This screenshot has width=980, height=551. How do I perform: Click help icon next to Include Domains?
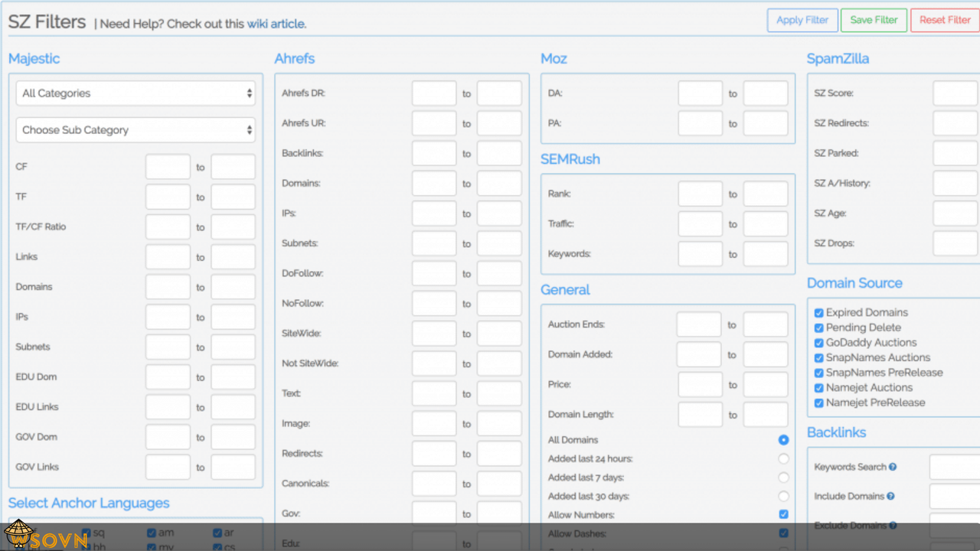click(890, 497)
